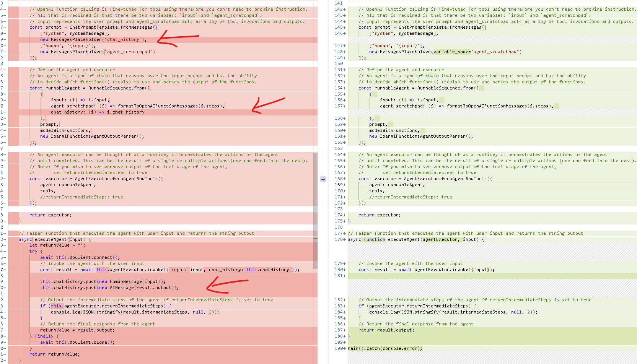Viewport: 637px width, 364px height.
Task: Click line number 163 in the right gutter
Action: click(x=339, y=148)
